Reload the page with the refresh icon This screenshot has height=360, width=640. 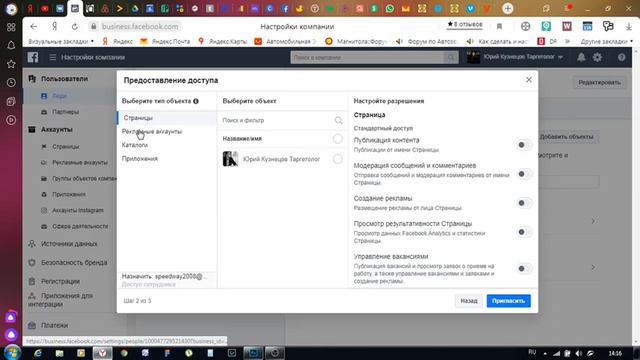coord(74,27)
